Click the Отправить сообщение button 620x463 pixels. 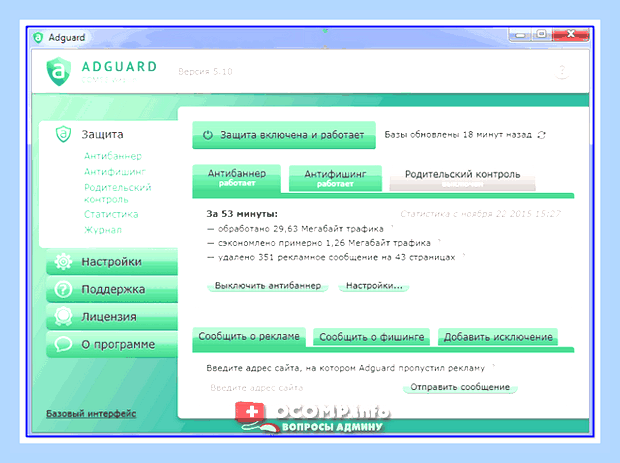[460, 387]
